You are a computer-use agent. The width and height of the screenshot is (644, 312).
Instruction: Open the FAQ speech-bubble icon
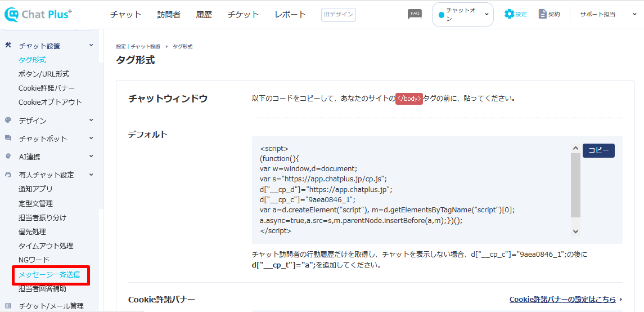[x=415, y=15]
